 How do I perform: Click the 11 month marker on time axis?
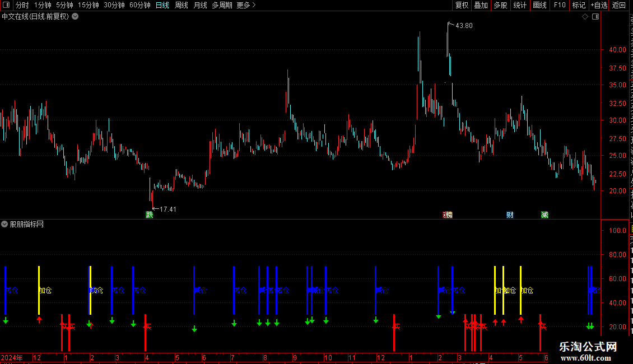click(352, 357)
